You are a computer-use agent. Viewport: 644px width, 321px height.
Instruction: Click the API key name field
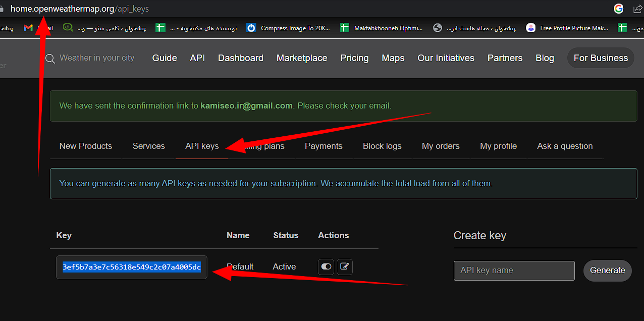pyautogui.click(x=514, y=271)
